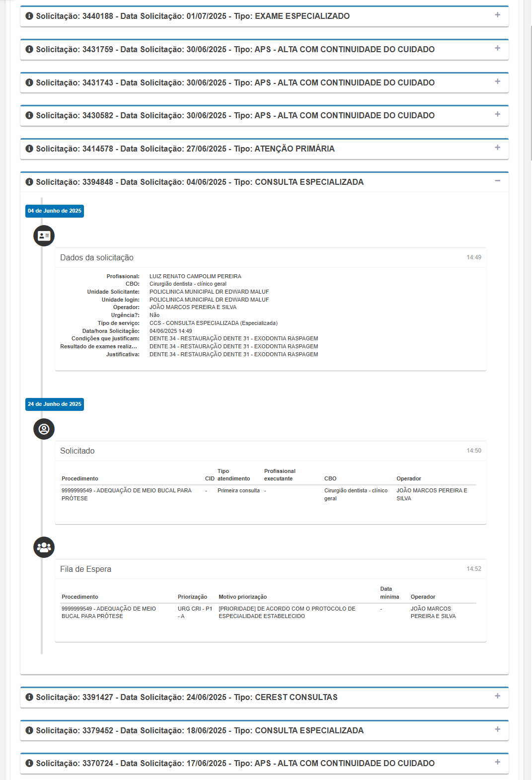Open Solicitação 3431743 header title
The height and width of the screenshot is (780, 532).
click(235, 82)
